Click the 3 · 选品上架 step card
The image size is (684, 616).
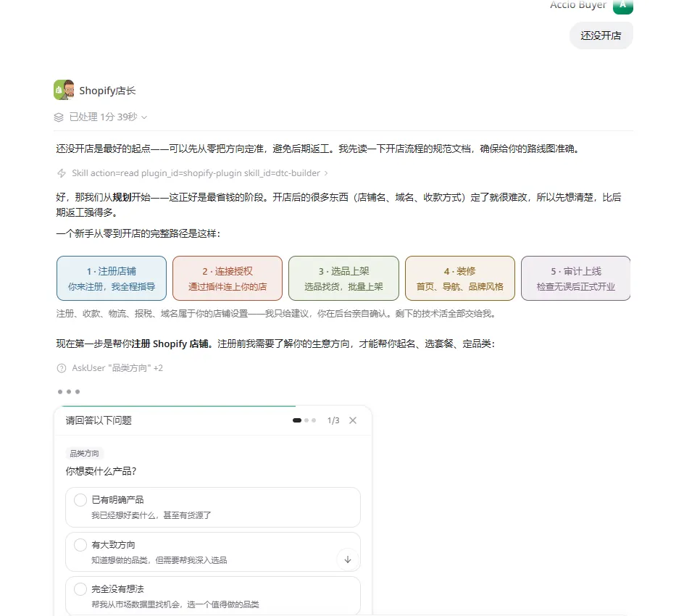coord(343,278)
